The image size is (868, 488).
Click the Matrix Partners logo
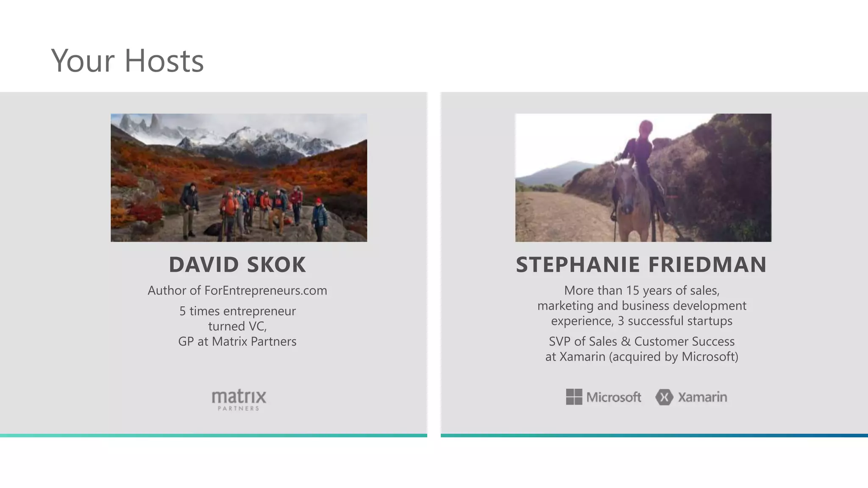239,397
